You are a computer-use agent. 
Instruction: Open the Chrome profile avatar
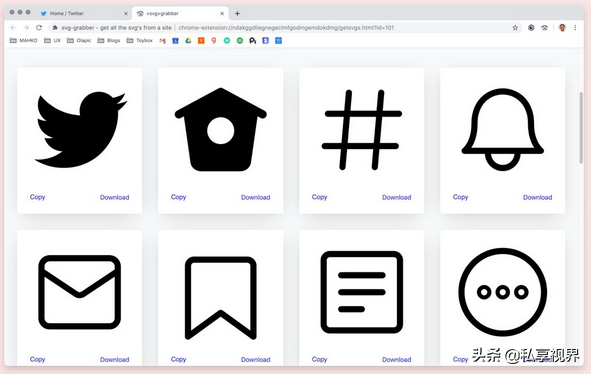562,28
